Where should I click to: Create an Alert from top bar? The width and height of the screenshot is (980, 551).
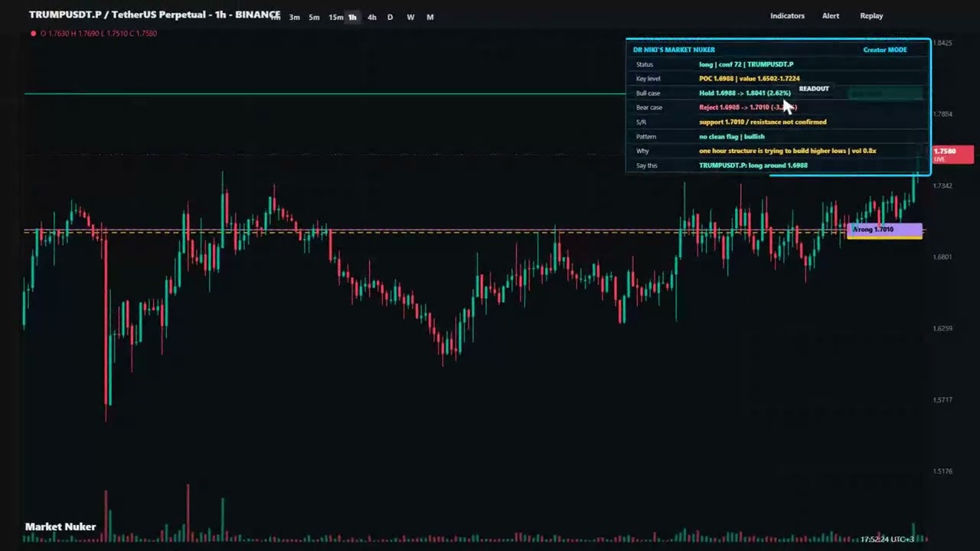[x=831, y=15]
